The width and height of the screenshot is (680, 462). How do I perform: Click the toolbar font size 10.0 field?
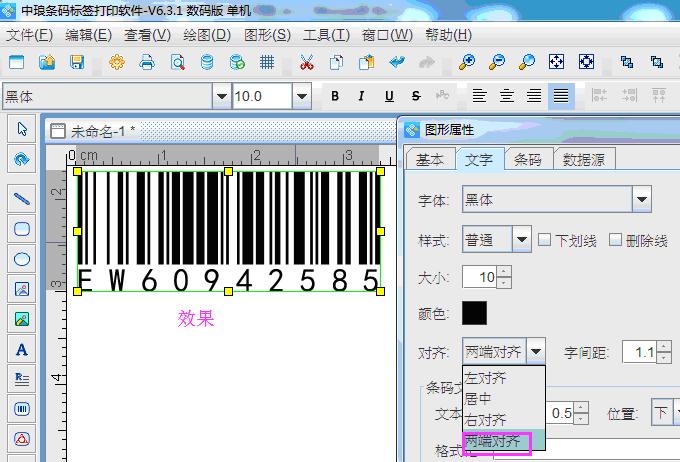[262, 96]
